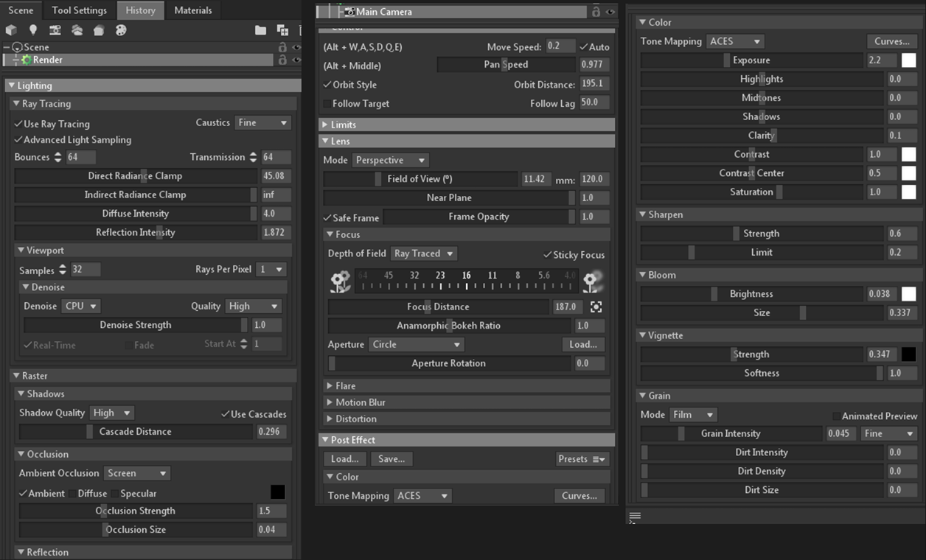Screen dimensions: 926x560
Task: Click the cube object icon in the Scene toolbar
Action: pyautogui.click(x=11, y=29)
